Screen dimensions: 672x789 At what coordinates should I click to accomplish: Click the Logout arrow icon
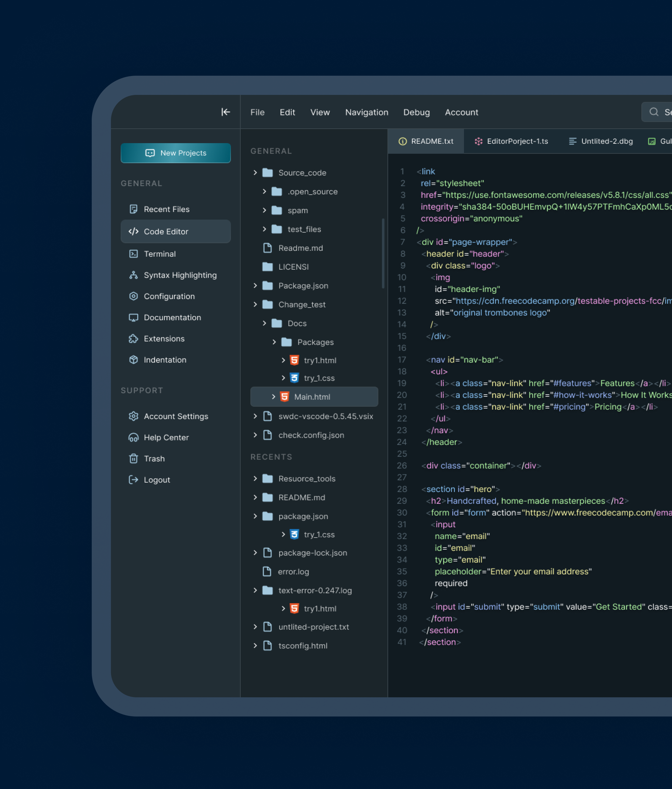coord(133,480)
